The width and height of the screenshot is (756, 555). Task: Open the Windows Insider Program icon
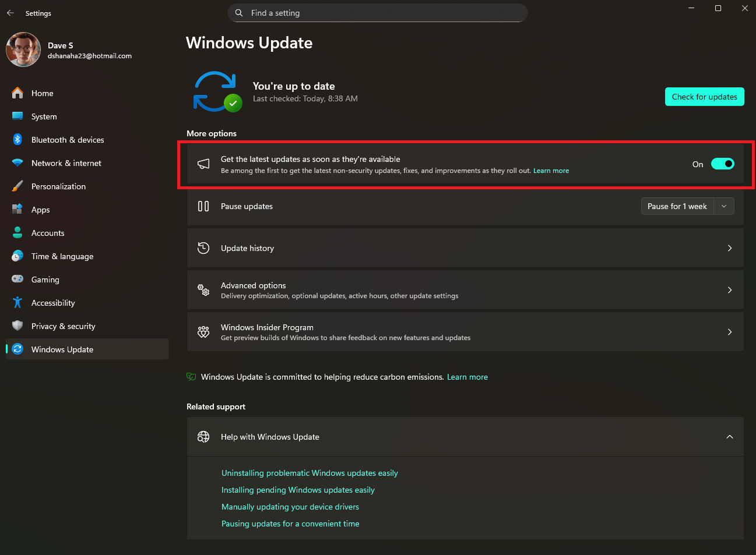[203, 332]
